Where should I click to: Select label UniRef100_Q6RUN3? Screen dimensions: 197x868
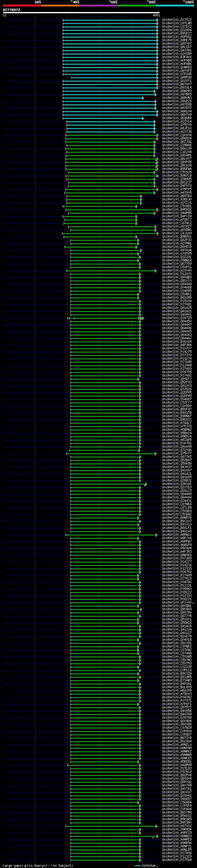(177, 98)
